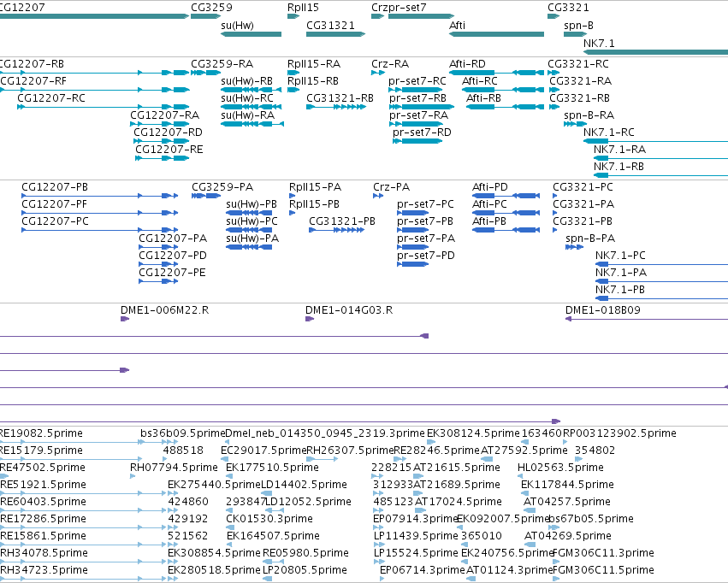This screenshot has width=728, height=583.
Task: Select the RH07794.5prime EST label
Action: pos(174,468)
